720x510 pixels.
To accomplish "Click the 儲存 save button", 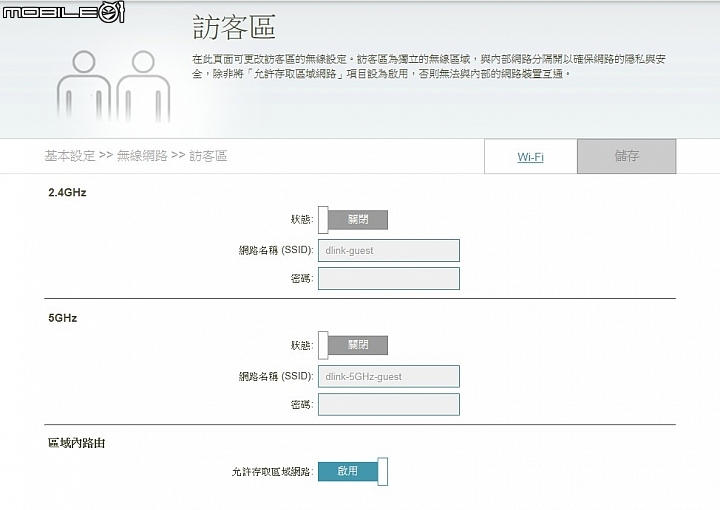I will (x=626, y=156).
